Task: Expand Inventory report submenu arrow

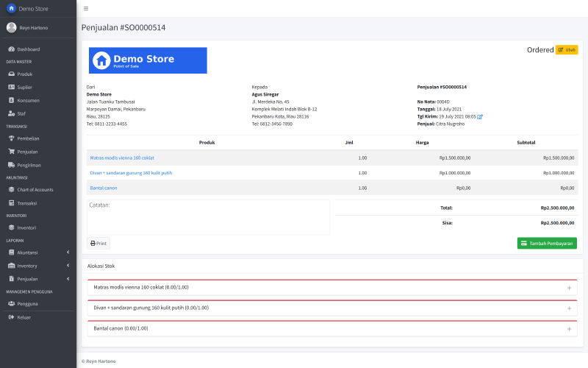Action: tap(68, 266)
